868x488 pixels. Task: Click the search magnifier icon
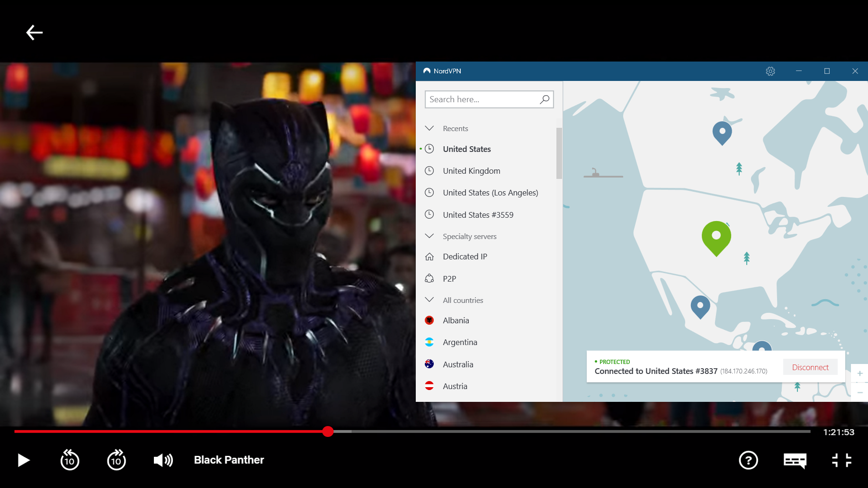pyautogui.click(x=545, y=99)
